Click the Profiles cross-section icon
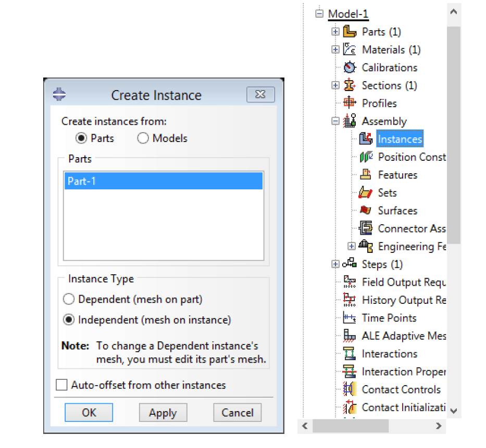The height and width of the screenshot is (448, 486). click(x=350, y=103)
